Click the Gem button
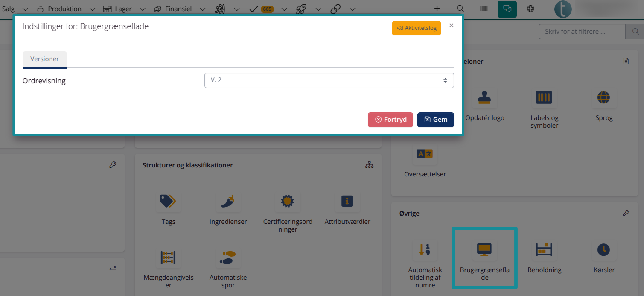This screenshot has height=296, width=644. tap(435, 120)
